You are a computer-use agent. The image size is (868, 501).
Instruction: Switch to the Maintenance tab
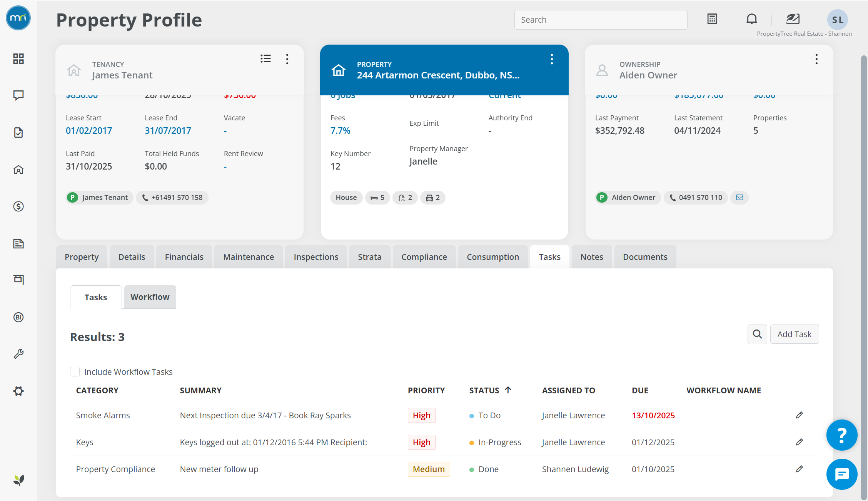[249, 257]
